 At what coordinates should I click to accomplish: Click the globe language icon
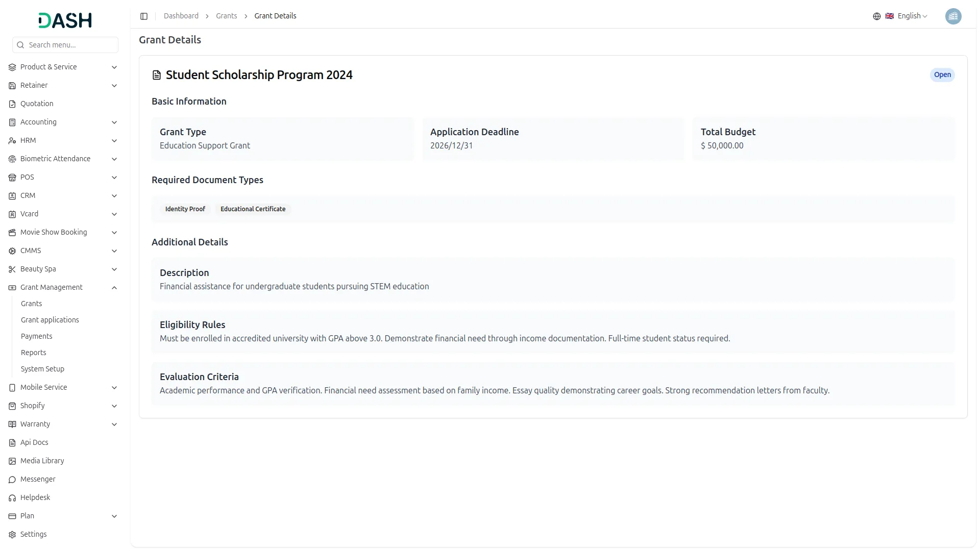876,16
